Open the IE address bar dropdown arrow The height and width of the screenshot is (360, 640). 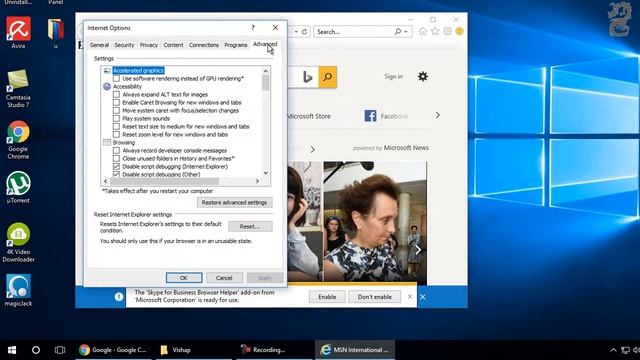pos(296,31)
